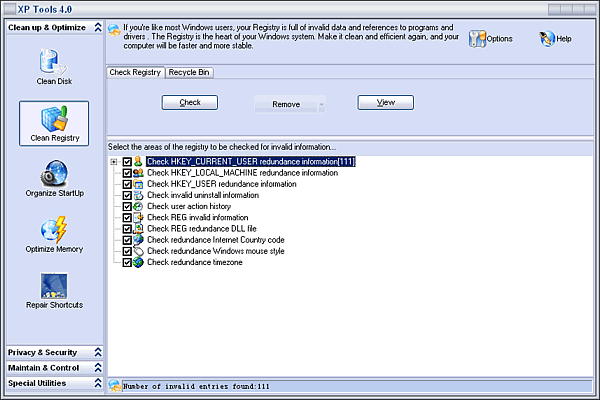Click the Clean up & Optimize header
The height and width of the screenshot is (400, 600).
coord(55,28)
